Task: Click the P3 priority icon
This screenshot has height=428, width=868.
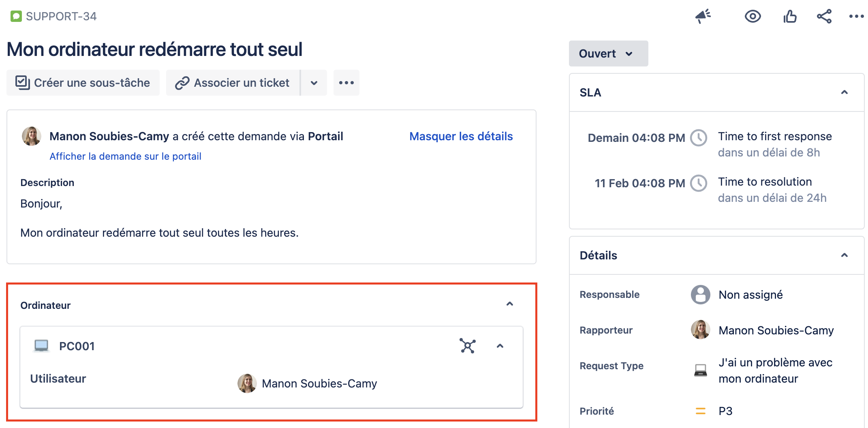Action: point(700,411)
